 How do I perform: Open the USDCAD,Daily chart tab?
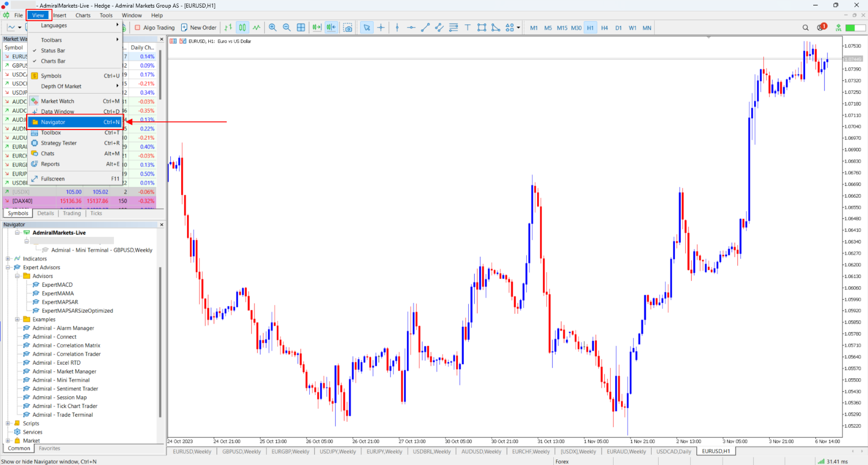click(674, 451)
